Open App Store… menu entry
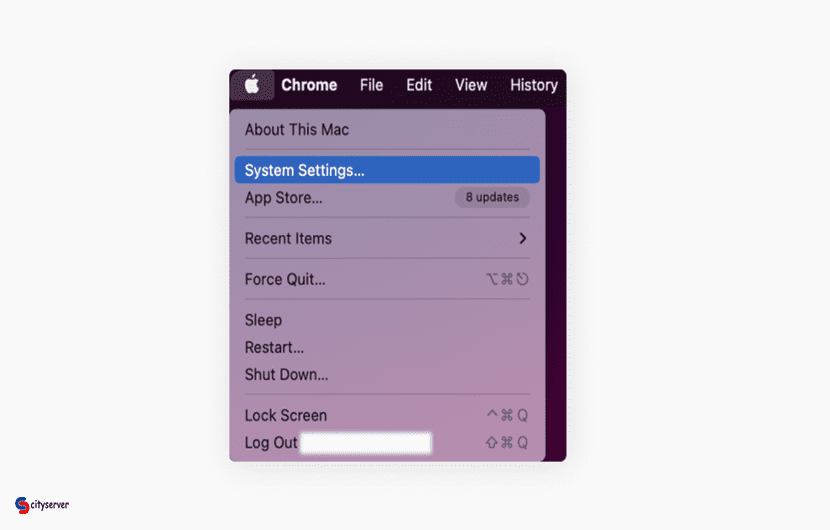This screenshot has width=830, height=530. 387,197
